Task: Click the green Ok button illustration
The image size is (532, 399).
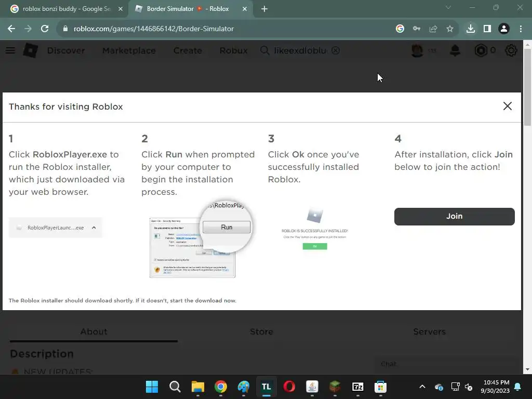Action: [x=315, y=246]
